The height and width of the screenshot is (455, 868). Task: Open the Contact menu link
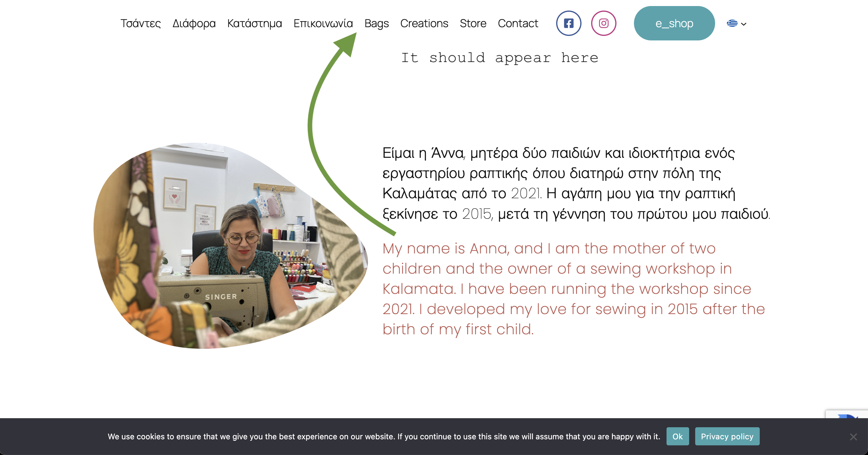(518, 23)
